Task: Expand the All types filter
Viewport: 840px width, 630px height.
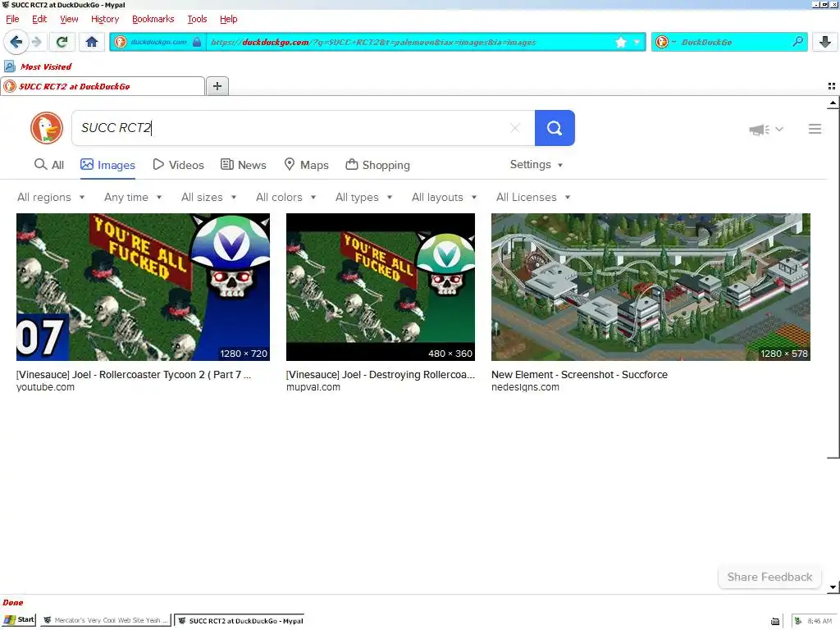Action: tap(363, 197)
